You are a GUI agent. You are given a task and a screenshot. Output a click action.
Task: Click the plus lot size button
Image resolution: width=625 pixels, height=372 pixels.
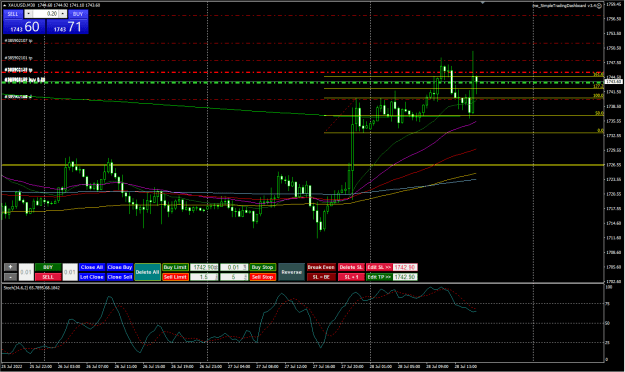tap(10, 267)
